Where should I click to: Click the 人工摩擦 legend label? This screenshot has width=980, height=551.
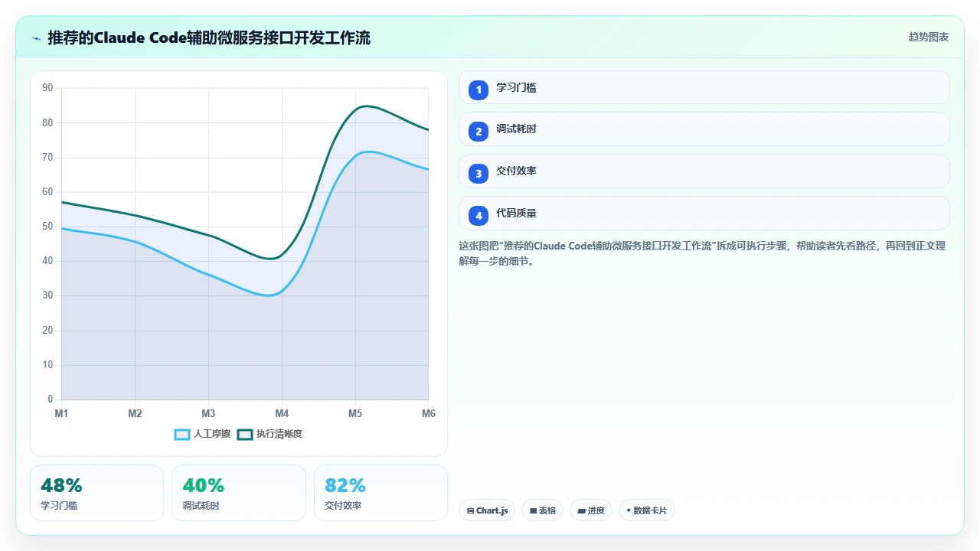pyautogui.click(x=212, y=434)
